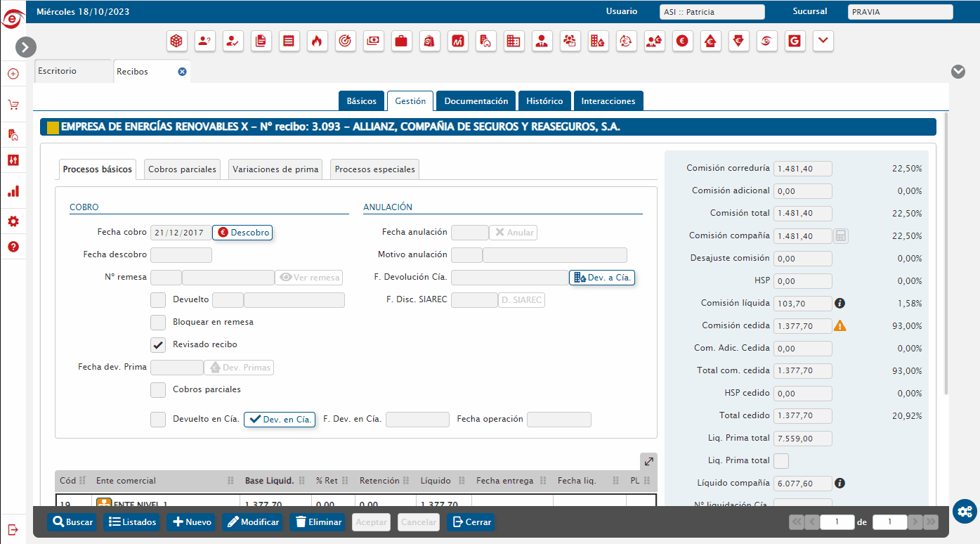Click the shopping bag toolbar icon
This screenshot has height=544, width=980.
coord(429,41)
